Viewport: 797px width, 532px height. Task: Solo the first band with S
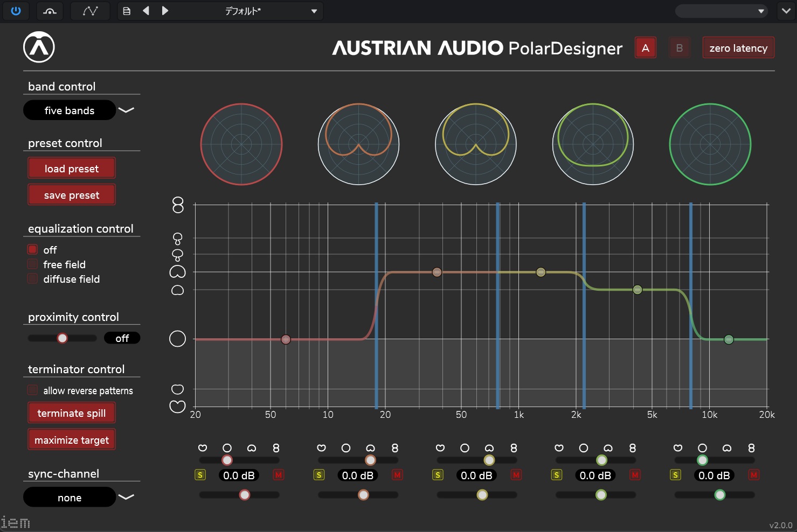200,475
